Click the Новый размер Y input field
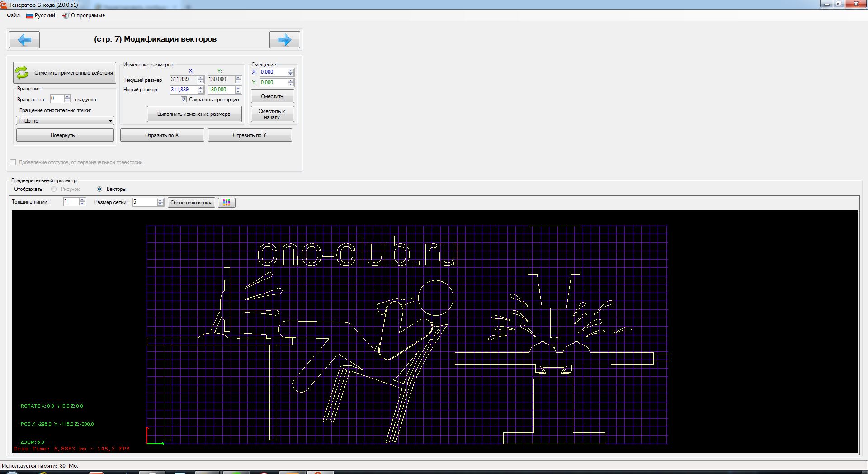This screenshot has width=868, height=474. [x=221, y=90]
